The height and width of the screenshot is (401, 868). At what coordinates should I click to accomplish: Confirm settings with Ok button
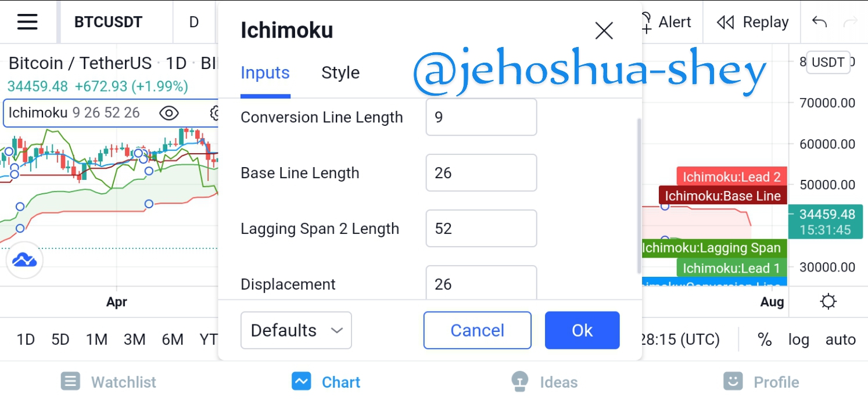(582, 330)
